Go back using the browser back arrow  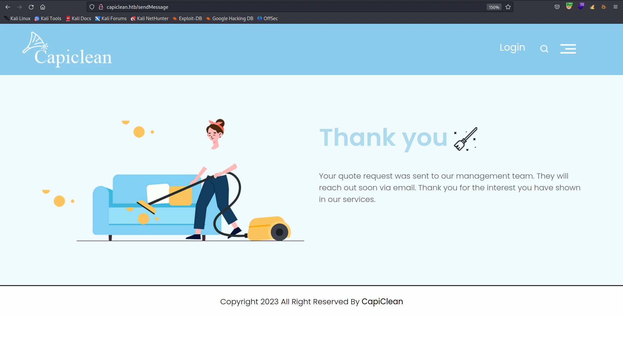8,7
